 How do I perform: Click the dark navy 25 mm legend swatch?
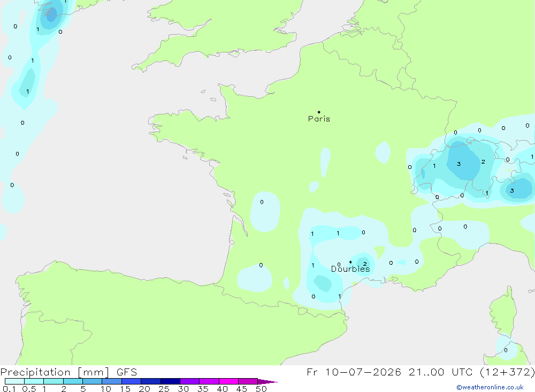coord(170,381)
